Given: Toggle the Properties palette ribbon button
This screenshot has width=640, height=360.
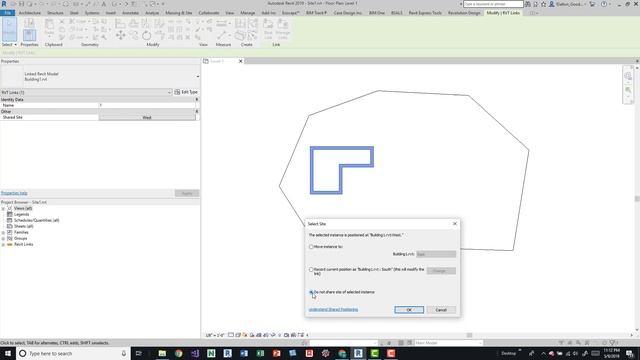Looking at the screenshot, I should (x=29, y=35).
